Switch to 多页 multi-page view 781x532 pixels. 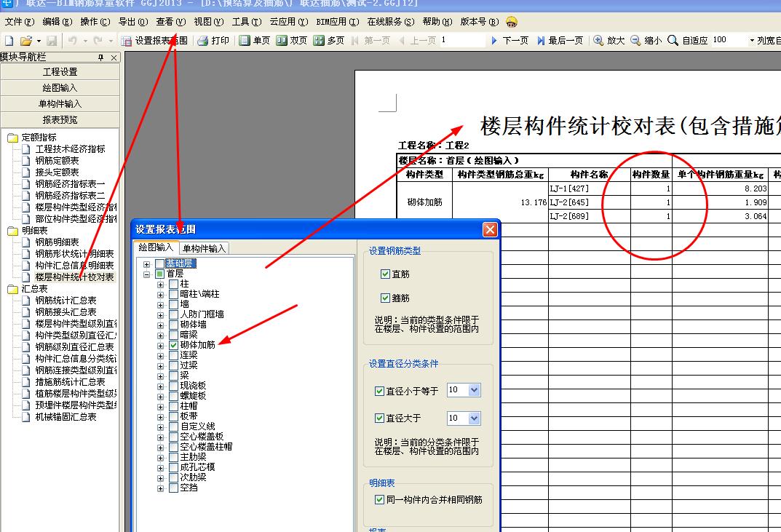(x=329, y=40)
